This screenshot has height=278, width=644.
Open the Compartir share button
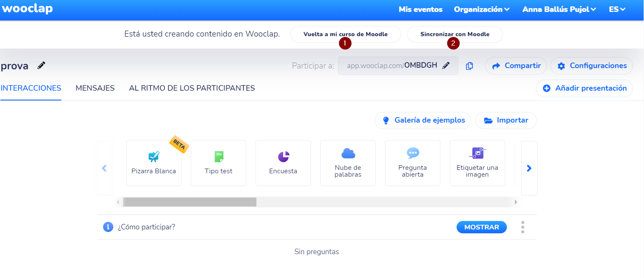[516, 66]
